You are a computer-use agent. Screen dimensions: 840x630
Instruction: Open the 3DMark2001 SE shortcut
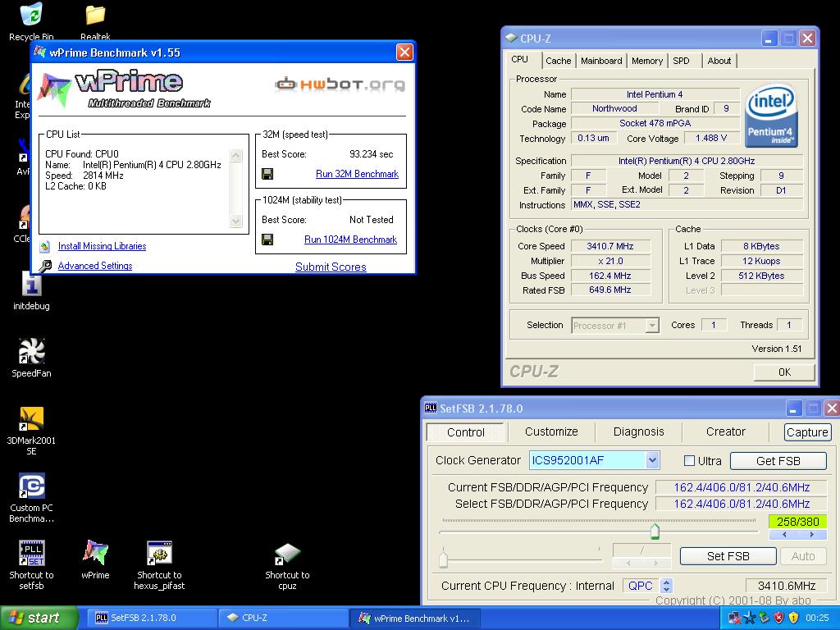pos(31,431)
